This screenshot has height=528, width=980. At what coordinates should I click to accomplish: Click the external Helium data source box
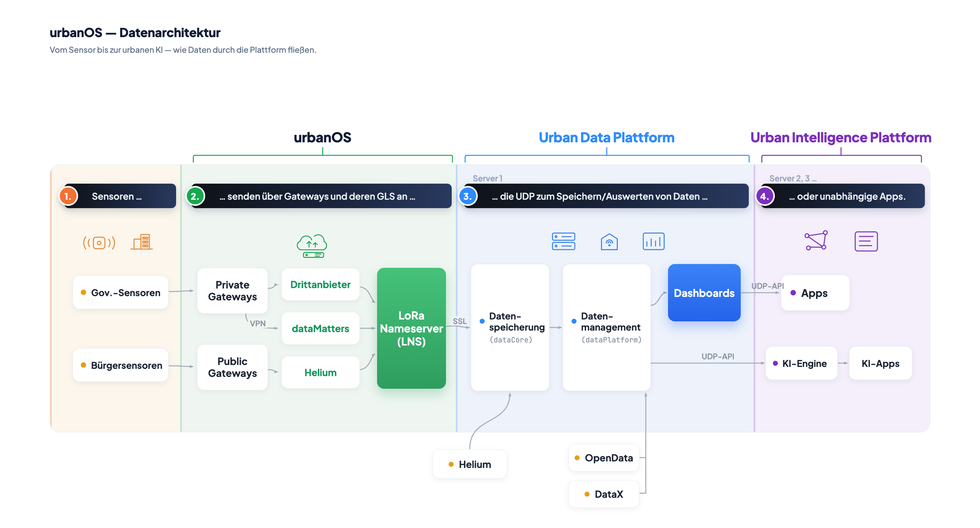coord(470,464)
